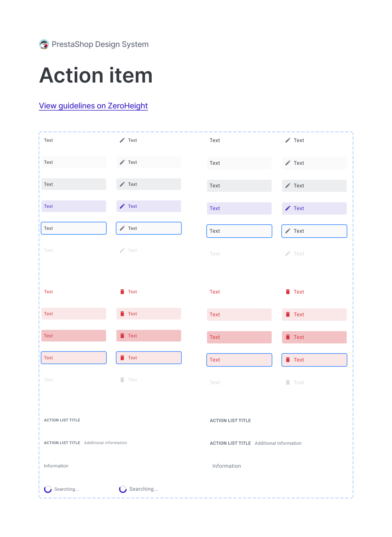The width and height of the screenshot is (392, 537).
Task: Click the smaller purple pencil edit icon
Action: [x=122, y=206]
